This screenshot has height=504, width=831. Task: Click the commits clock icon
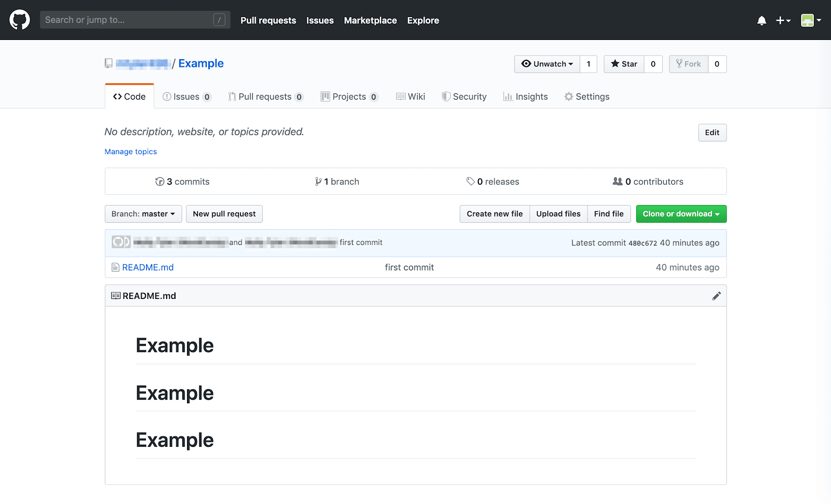(160, 181)
